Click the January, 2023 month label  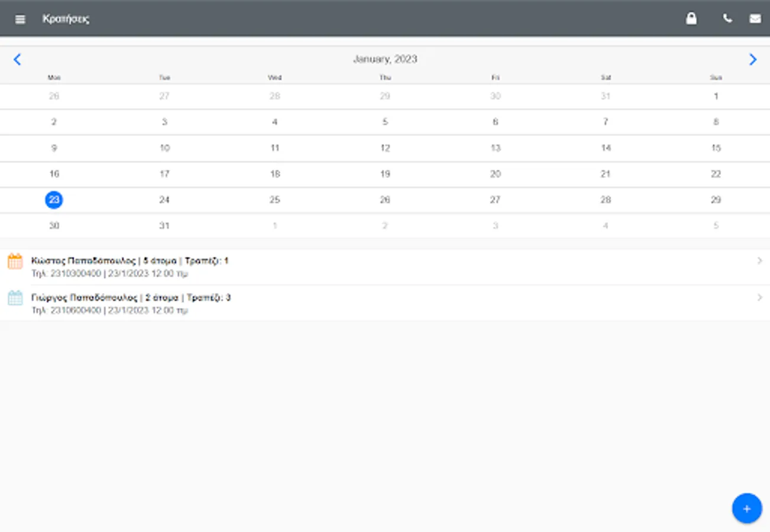[x=385, y=59]
